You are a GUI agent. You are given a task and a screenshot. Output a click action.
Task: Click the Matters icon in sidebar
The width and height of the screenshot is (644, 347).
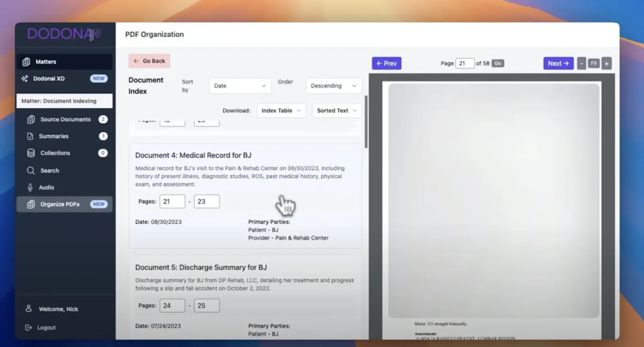point(27,62)
